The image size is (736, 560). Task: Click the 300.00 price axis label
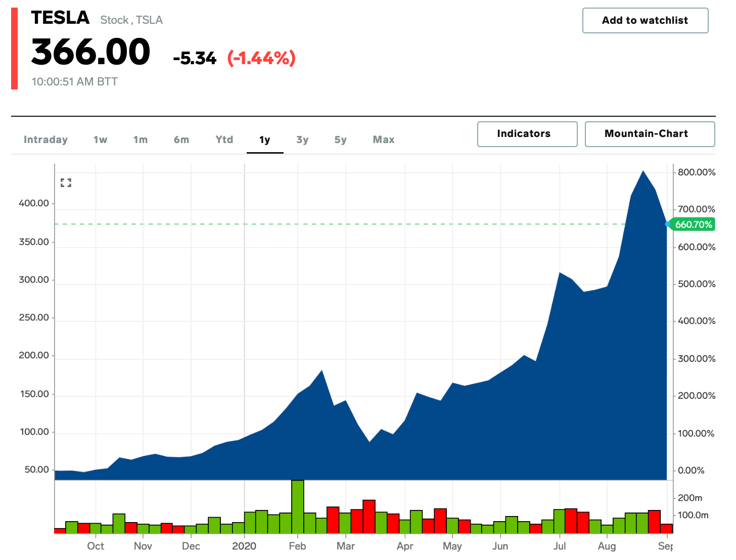[x=34, y=279]
